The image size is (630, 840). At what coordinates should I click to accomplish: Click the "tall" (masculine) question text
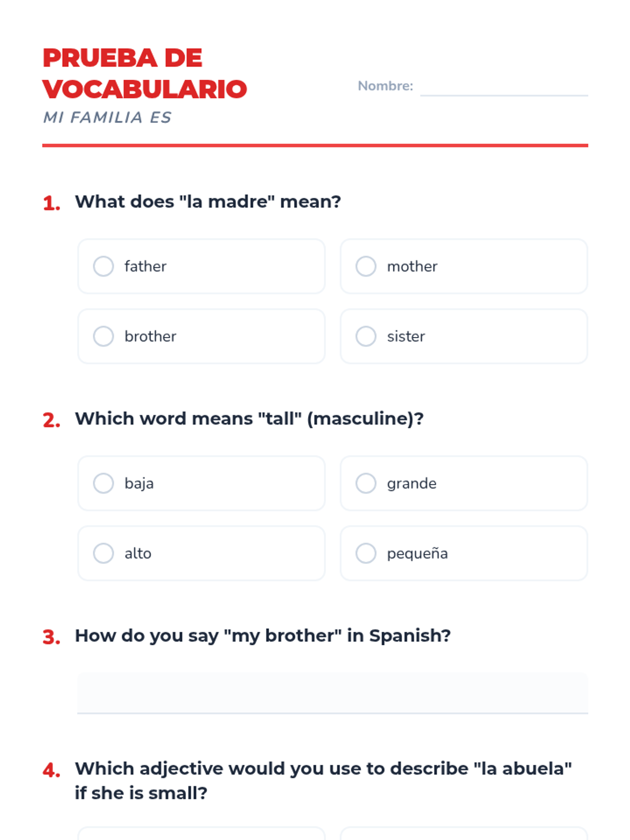click(x=249, y=418)
